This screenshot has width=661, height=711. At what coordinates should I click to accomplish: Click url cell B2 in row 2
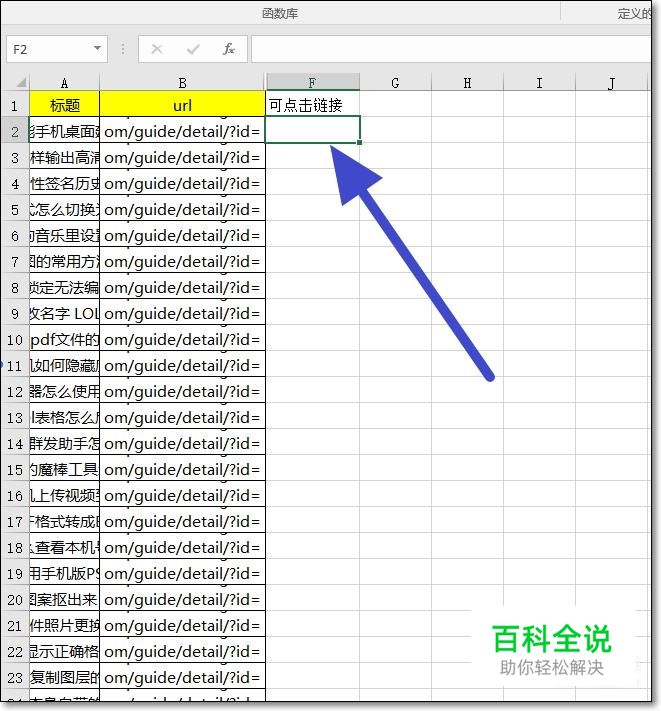[182, 131]
